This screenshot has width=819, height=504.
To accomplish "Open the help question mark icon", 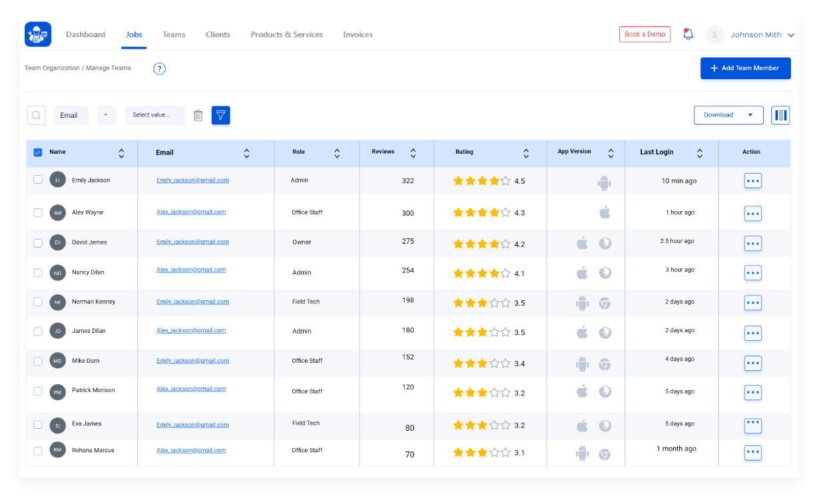I will [x=159, y=69].
